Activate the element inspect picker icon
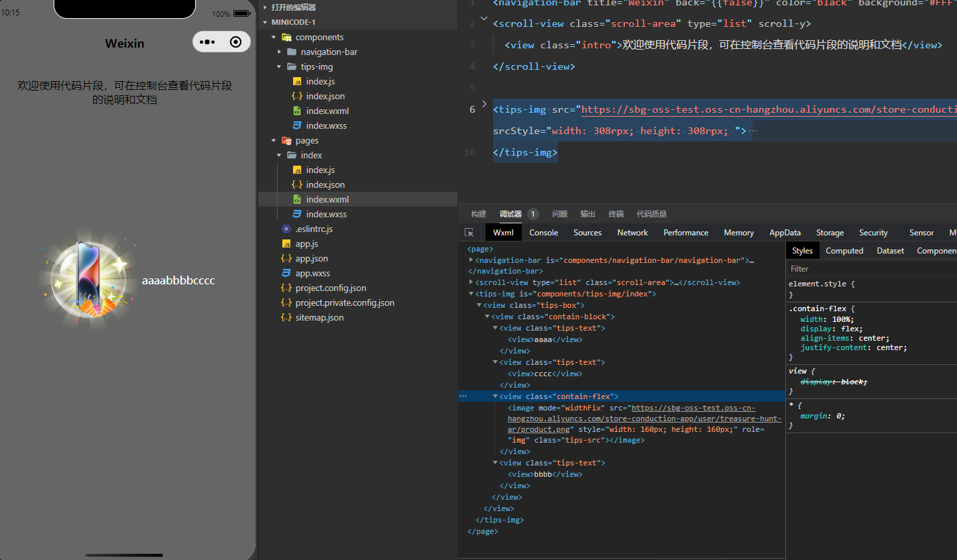 click(469, 233)
